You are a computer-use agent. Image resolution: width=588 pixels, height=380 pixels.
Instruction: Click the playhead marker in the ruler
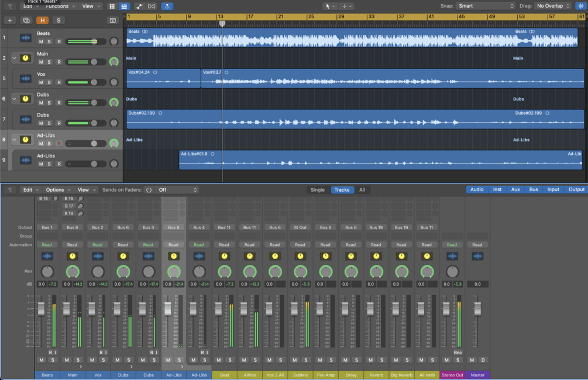tap(222, 23)
